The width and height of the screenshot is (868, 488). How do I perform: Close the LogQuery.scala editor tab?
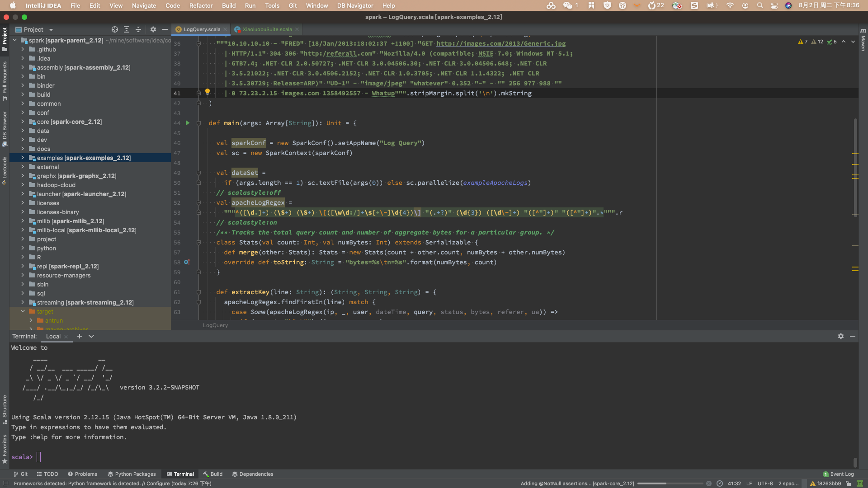(x=225, y=29)
